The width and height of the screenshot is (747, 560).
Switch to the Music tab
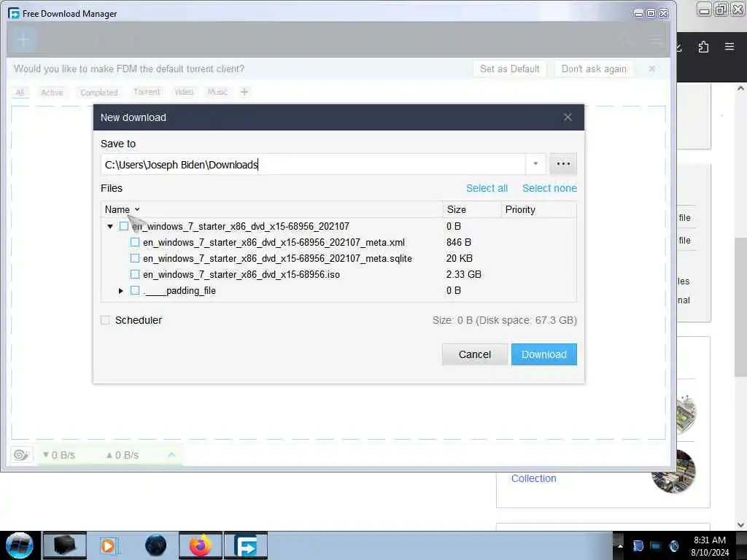pos(217,92)
